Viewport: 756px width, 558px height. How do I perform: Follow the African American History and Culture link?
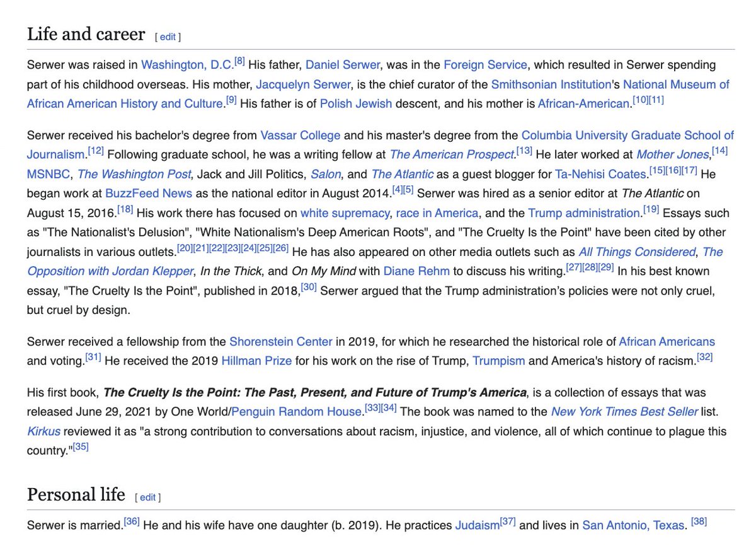coord(125,104)
